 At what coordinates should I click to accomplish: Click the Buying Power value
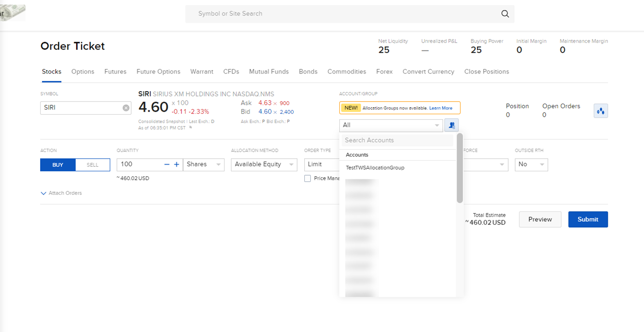[x=476, y=50]
